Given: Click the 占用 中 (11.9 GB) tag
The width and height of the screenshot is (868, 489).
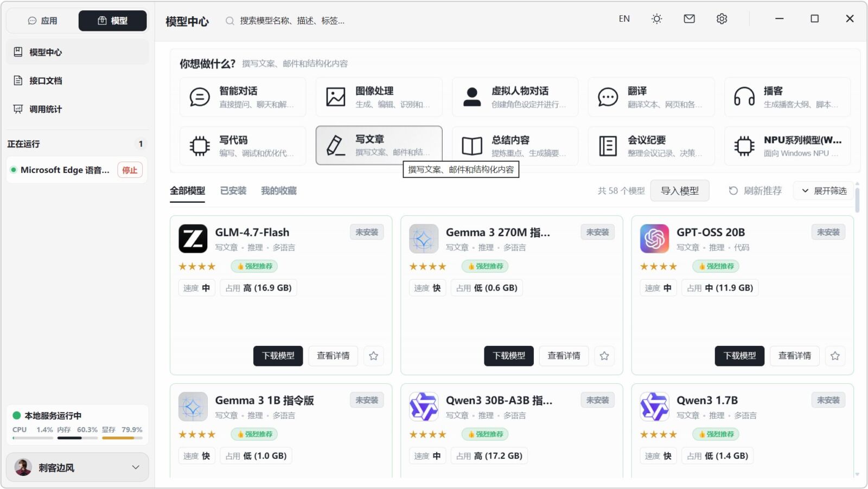Looking at the screenshot, I should pos(720,288).
